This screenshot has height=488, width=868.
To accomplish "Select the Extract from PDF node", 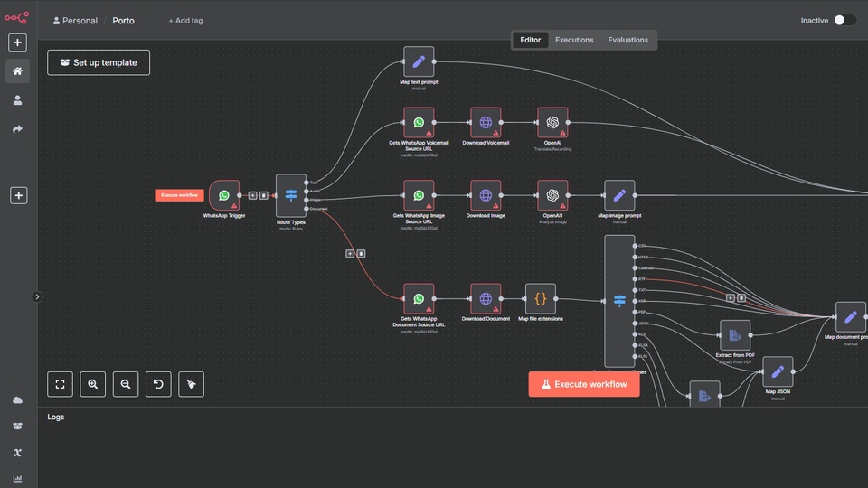I will pyautogui.click(x=735, y=335).
